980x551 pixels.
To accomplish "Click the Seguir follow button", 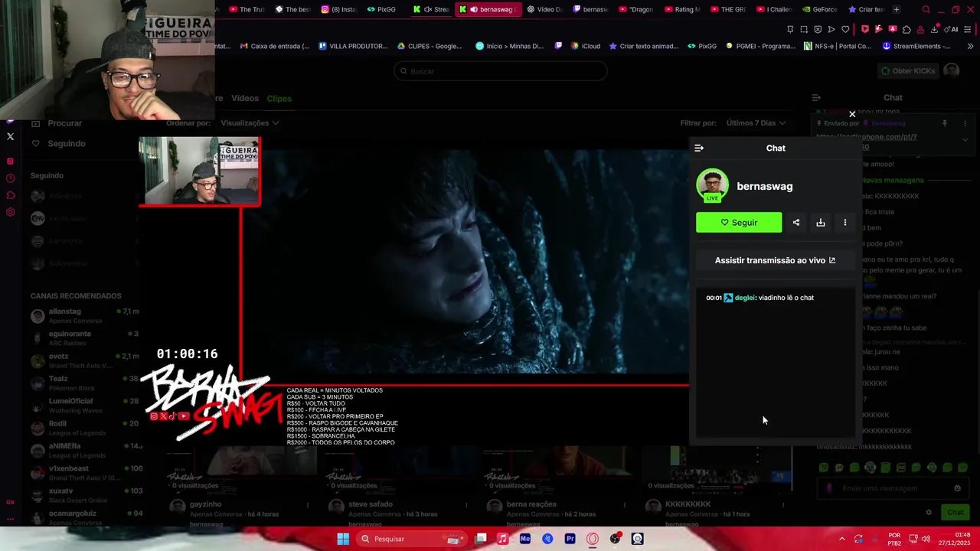I will tap(739, 223).
